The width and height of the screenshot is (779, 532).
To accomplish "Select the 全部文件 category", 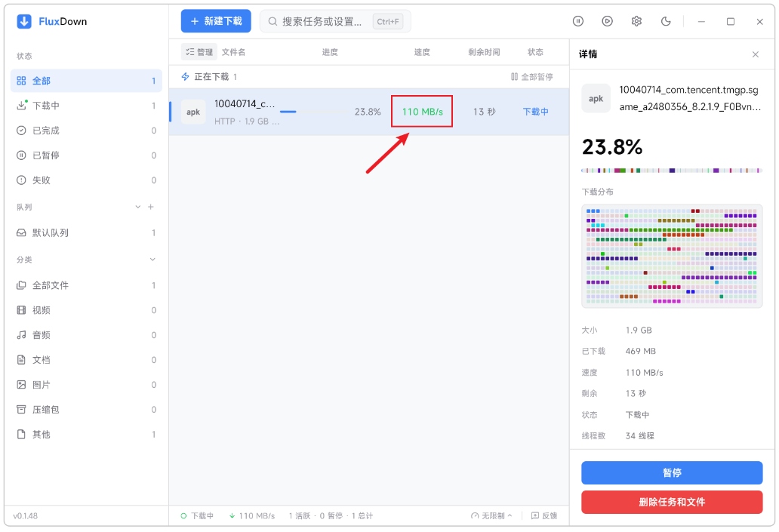I will tap(87, 285).
